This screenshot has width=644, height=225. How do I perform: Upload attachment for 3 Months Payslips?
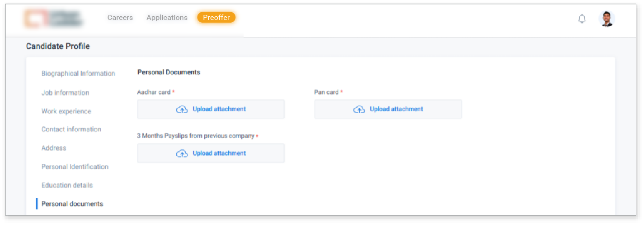click(x=211, y=153)
